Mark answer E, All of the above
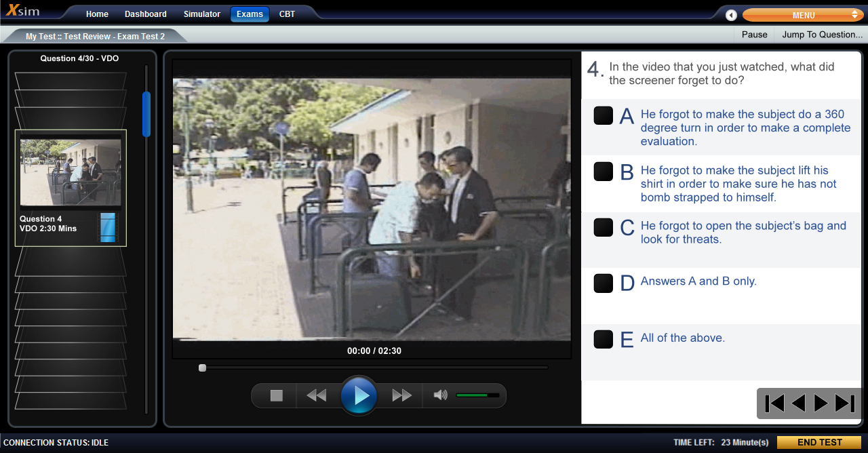The image size is (868, 453). point(603,339)
